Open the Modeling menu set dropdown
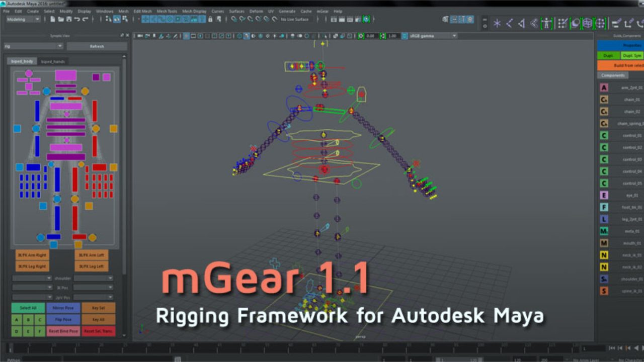 (x=23, y=20)
